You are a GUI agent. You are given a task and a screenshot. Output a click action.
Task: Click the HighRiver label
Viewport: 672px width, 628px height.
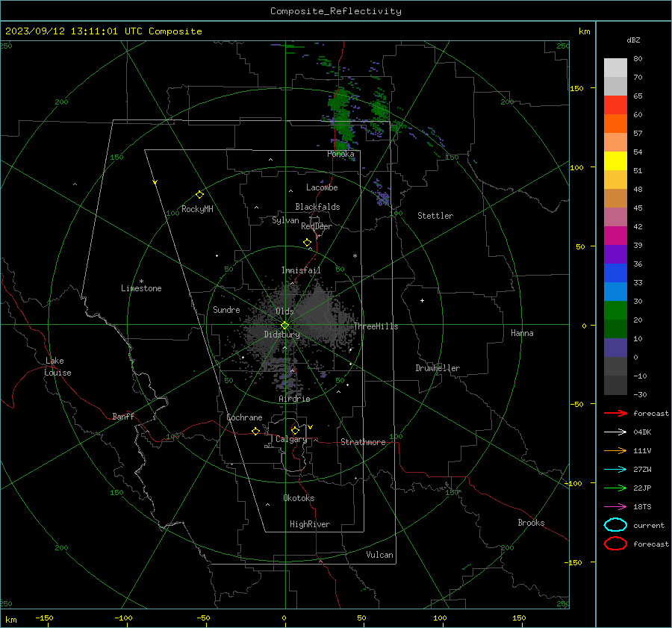[310, 524]
